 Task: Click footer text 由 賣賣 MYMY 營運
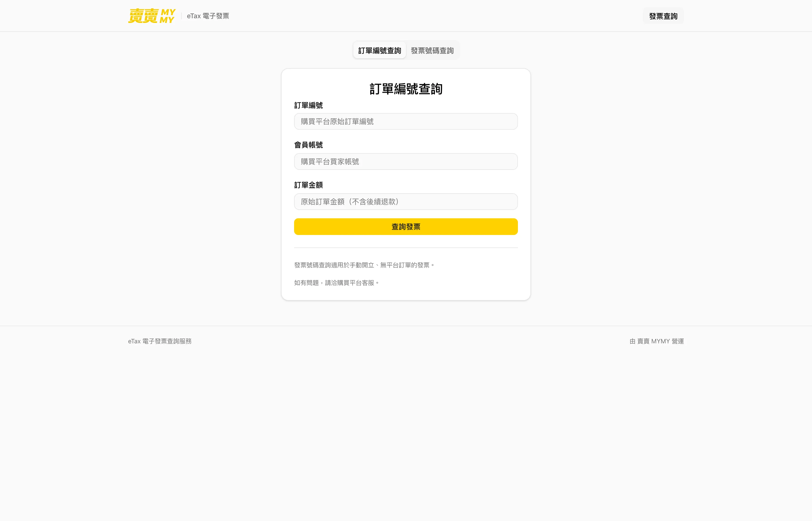pyautogui.click(x=657, y=341)
